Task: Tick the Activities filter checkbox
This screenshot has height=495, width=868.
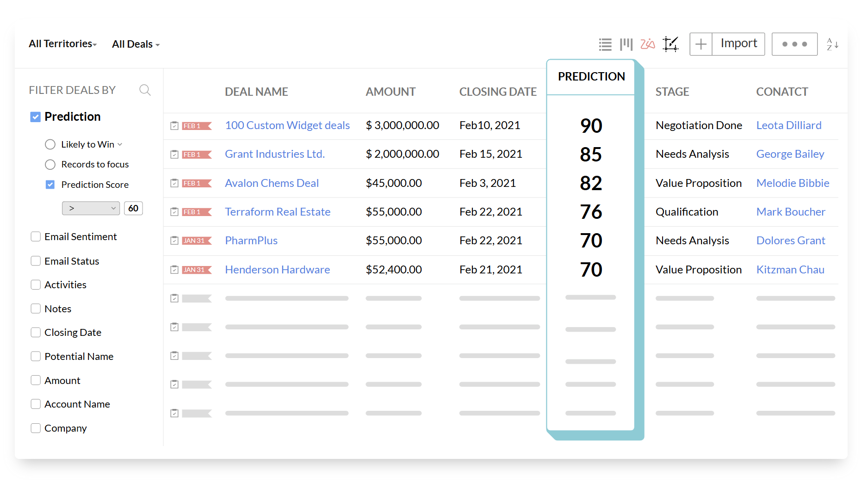Action: point(36,285)
